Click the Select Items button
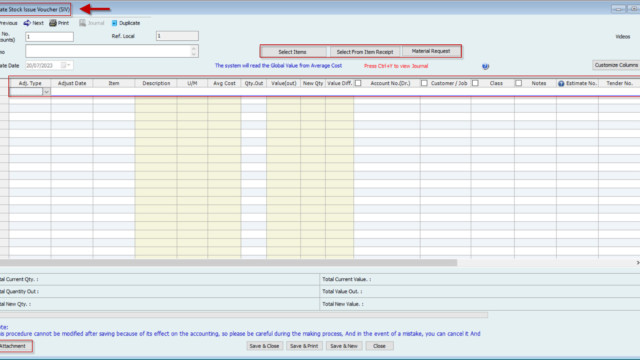Image resolution: width=640 pixels, height=360 pixels. click(x=293, y=52)
